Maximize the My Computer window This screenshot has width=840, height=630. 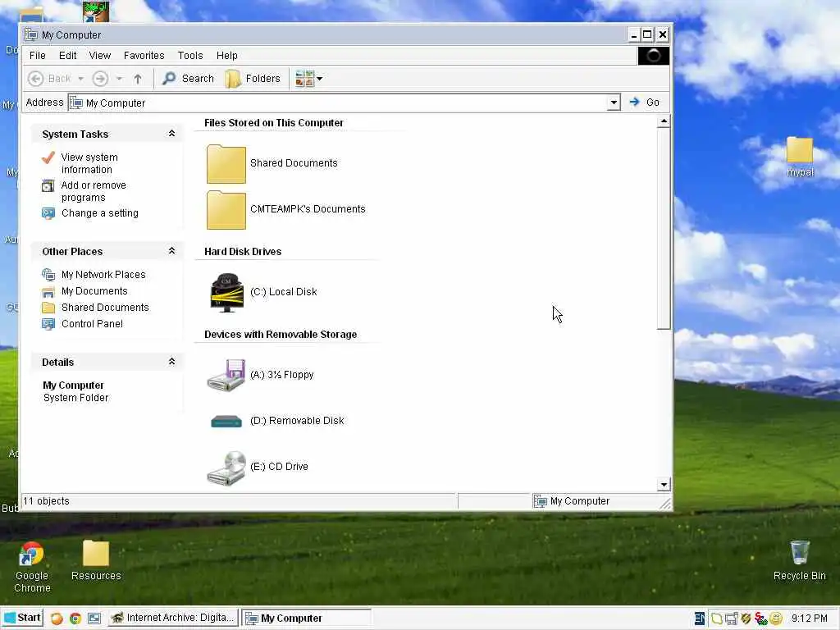coord(647,34)
